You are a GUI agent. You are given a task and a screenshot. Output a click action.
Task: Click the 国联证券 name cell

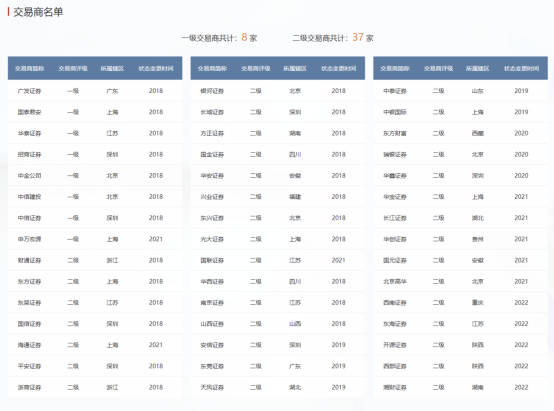click(212, 260)
